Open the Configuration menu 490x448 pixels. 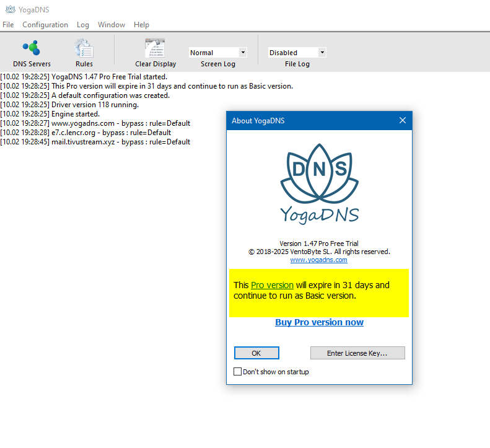(x=45, y=25)
